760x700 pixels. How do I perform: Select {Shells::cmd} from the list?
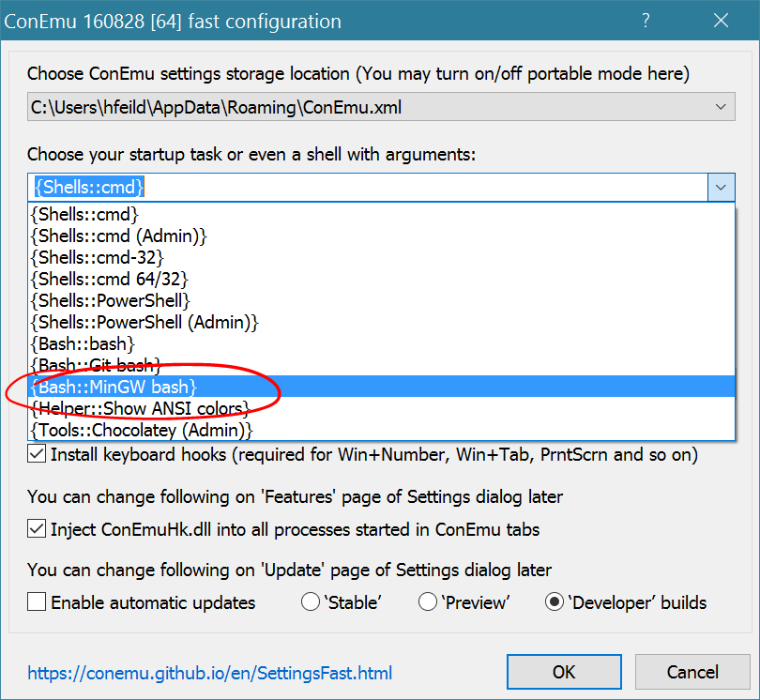click(x=85, y=213)
